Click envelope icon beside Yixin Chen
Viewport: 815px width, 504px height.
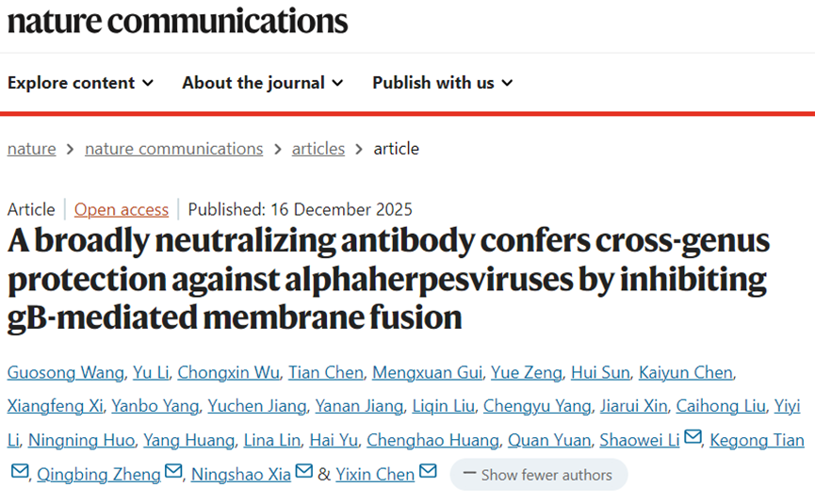[x=428, y=473]
